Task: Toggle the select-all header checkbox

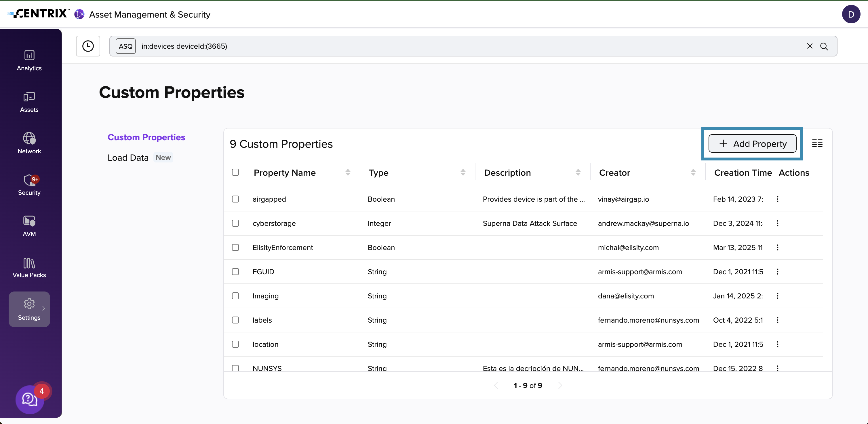Action: [x=235, y=172]
